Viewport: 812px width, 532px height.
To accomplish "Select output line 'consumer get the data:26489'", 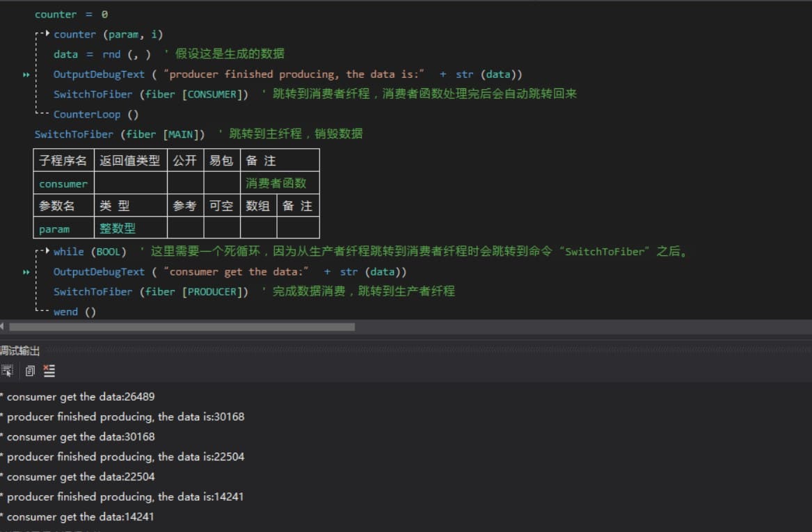I will [x=80, y=397].
